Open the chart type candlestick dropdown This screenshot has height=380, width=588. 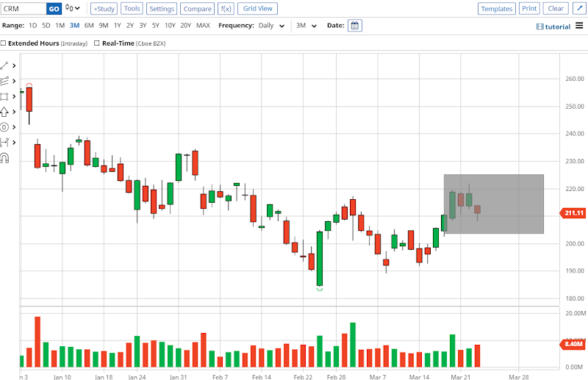coord(72,8)
